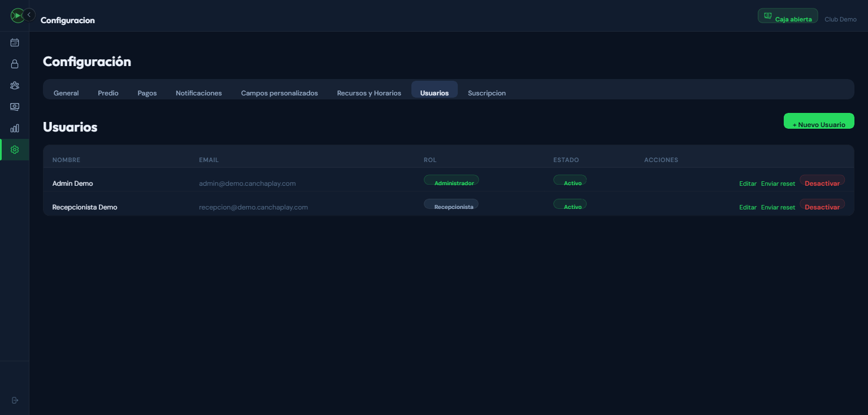This screenshot has height=415, width=868.
Task: Click the Configuracion top bar title
Action: (x=68, y=20)
